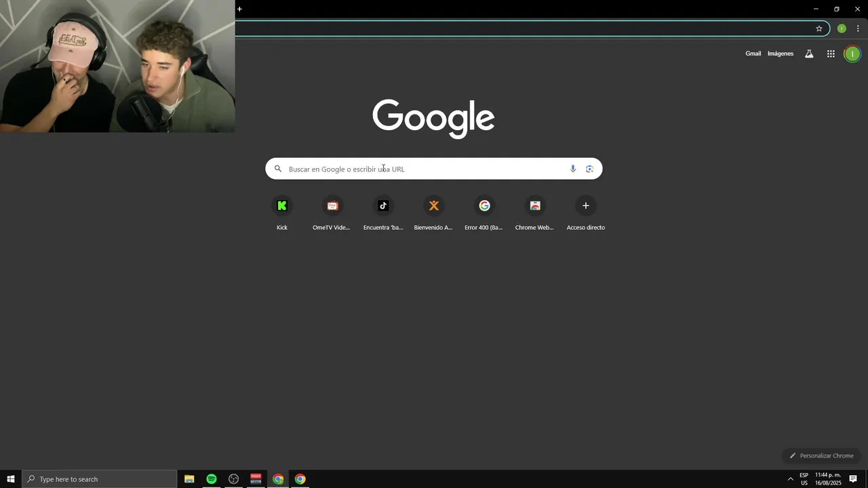Open the taskbar clock and date
Viewport: 868px width, 488px height.
828,479
